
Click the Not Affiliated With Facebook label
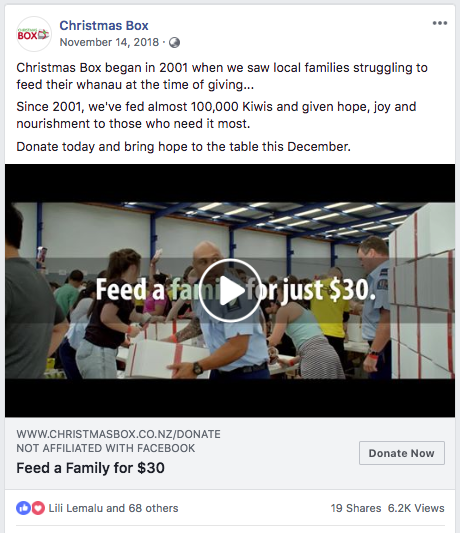pyautogui.click(x=106, y=448)
